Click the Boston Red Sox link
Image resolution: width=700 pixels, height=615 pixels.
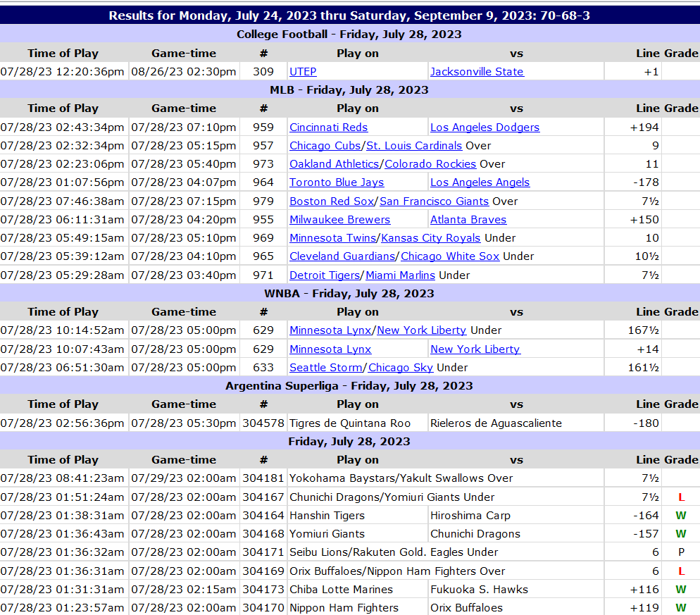point(332,201)
